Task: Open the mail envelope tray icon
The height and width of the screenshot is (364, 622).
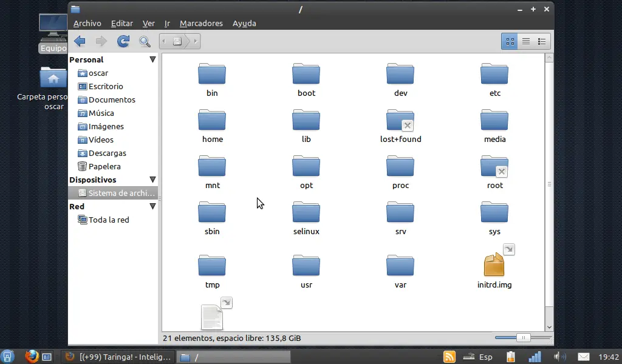Action: tap(584, 357)
